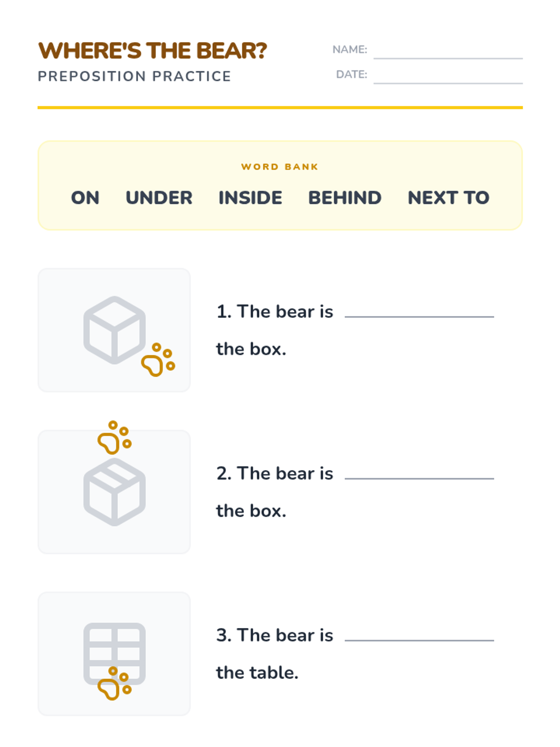The image size is (560, 747).
Task: Click the paw print above the second box
Action: [x=114, y=437]
